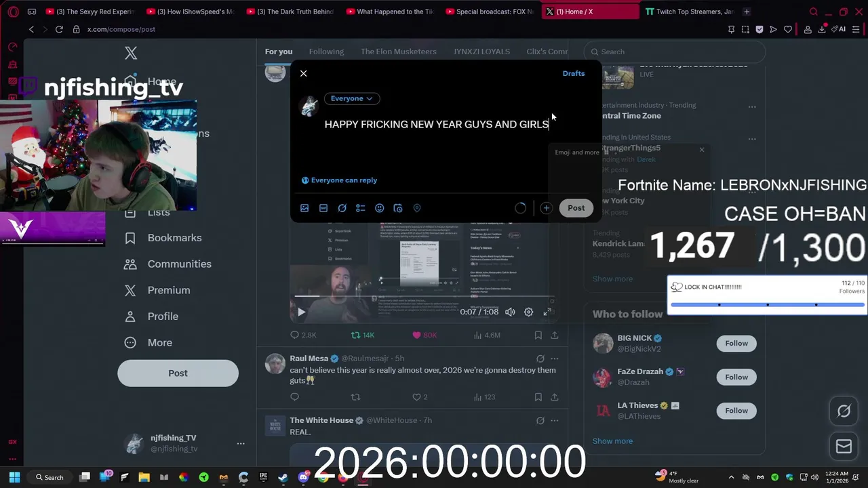Screen dimensions: 868x488
Task: Mute the feed video volume
Action: [510, 312]
